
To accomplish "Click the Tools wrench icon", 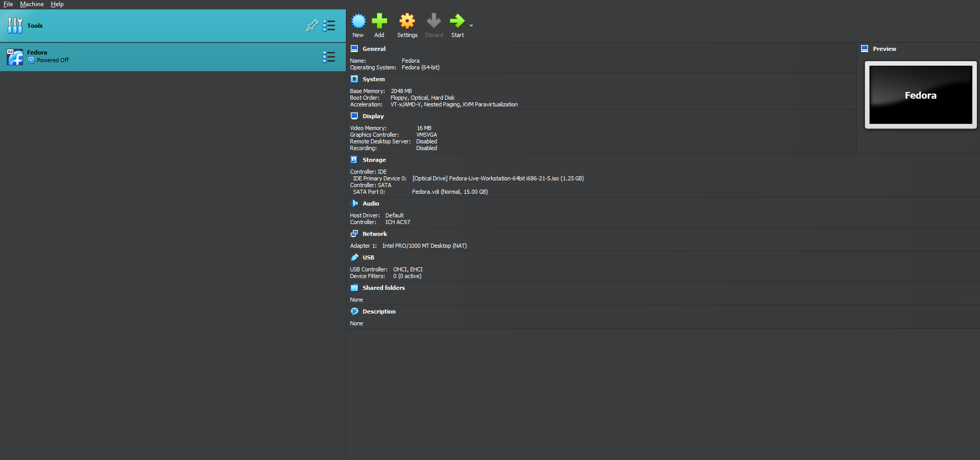I will click(15, 25).
